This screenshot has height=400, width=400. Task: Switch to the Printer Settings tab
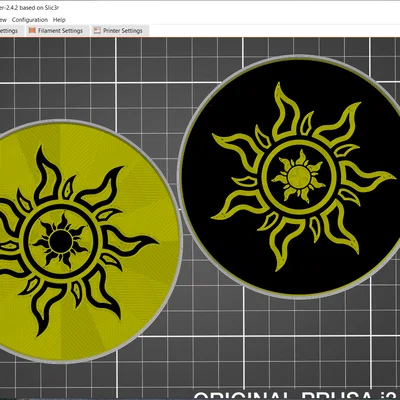tap(119, 31)
